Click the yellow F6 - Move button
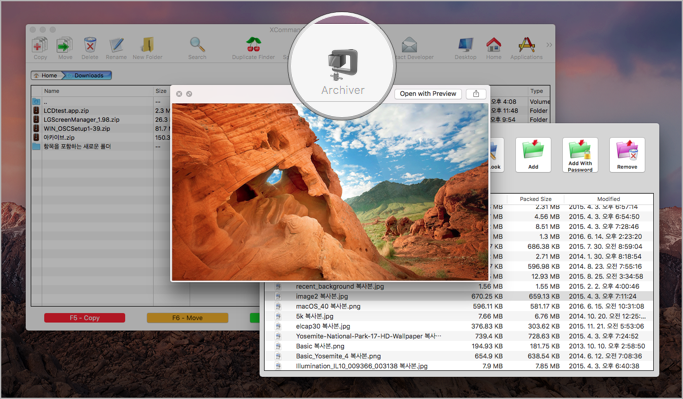 point(187,318)
